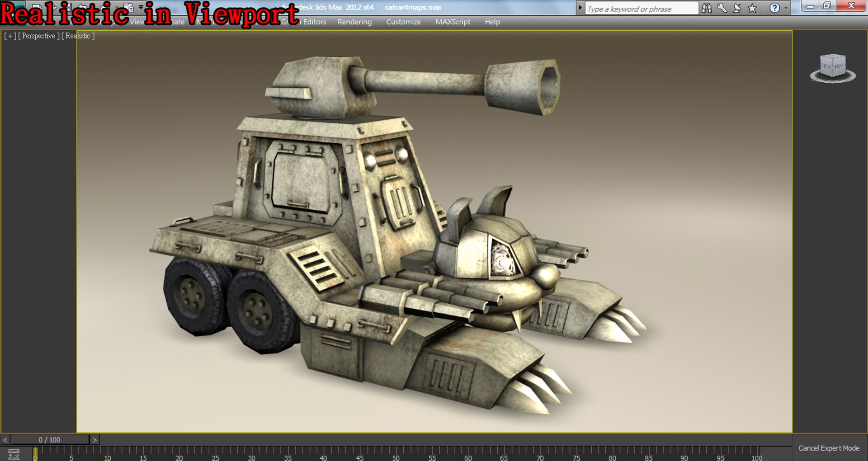This screenshot has height=461, width=868.
Task: Click the 0 / 100 time slider
Action: click(x=50, y=440)
